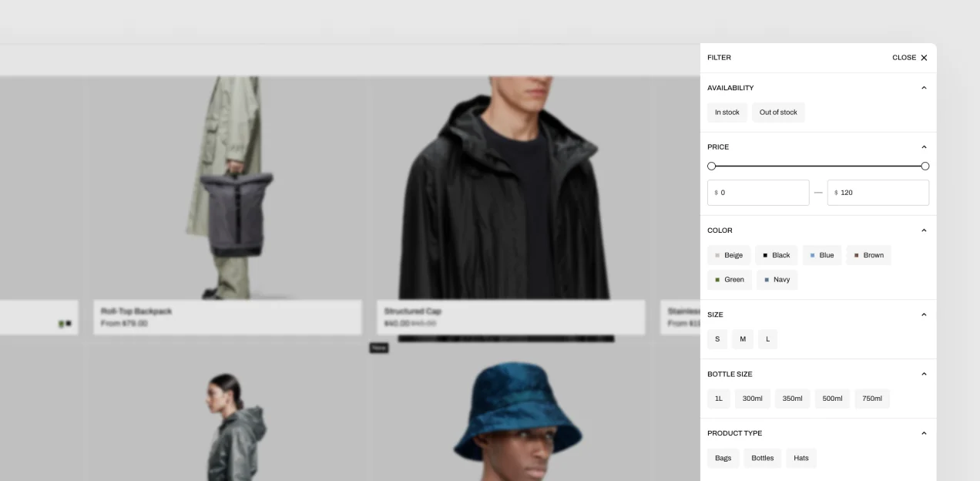
Task: Collapse the Price section chevron
Action: pos(924,147)
